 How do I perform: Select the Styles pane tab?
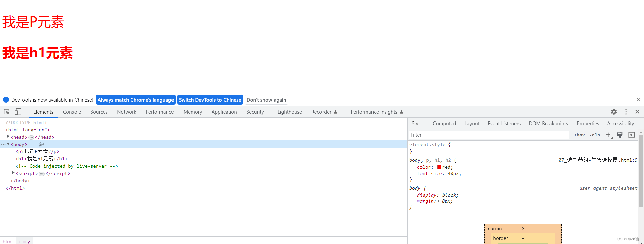tap(418, 124)
